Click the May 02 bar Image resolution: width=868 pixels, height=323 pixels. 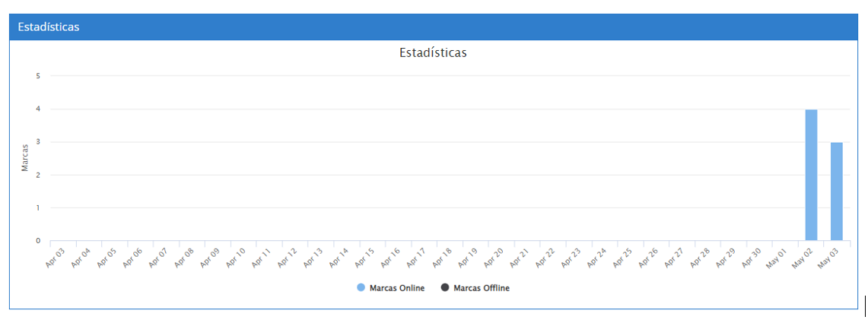[811, 175]
